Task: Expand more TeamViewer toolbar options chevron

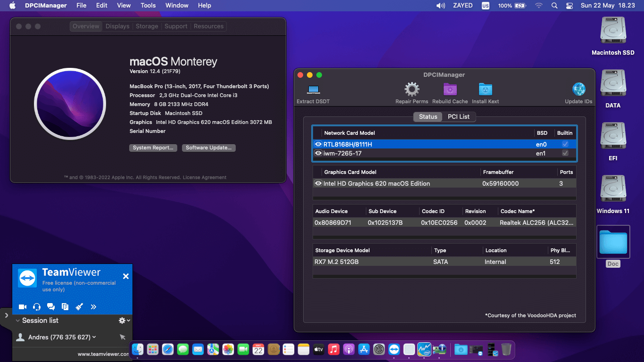Action: click(93, 307)
